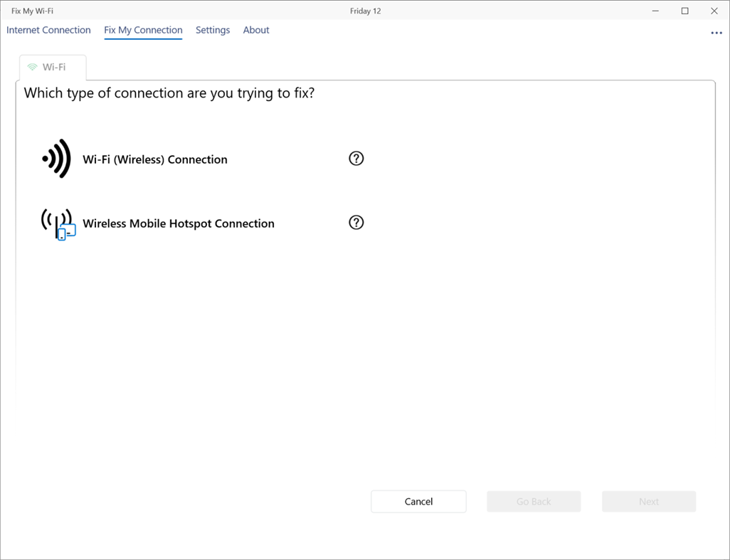Go to the About tab

256,30
